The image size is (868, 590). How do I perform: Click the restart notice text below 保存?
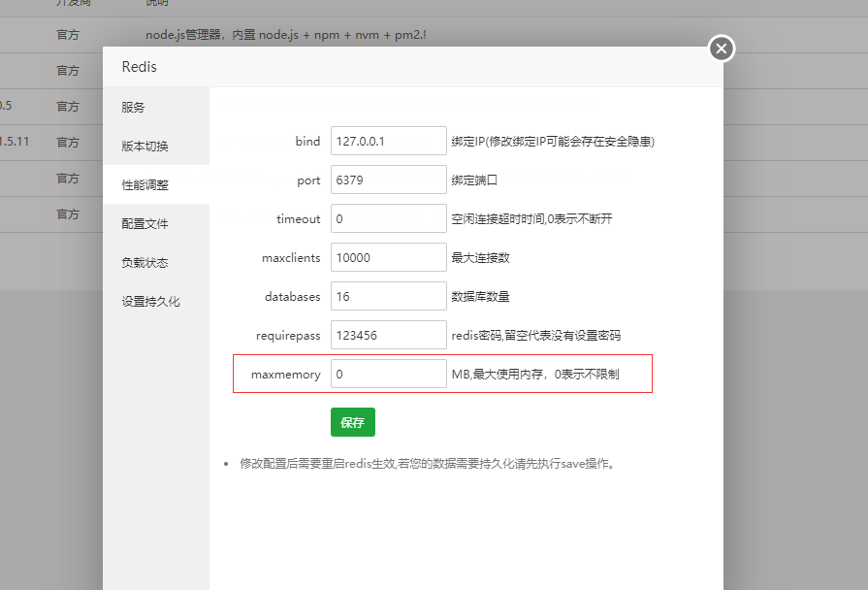428,464
